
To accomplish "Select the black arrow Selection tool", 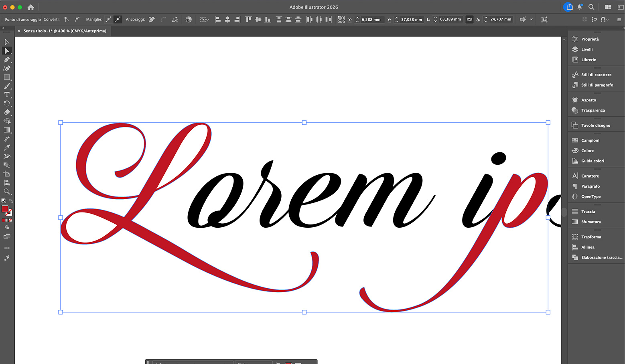I will 7,42.
